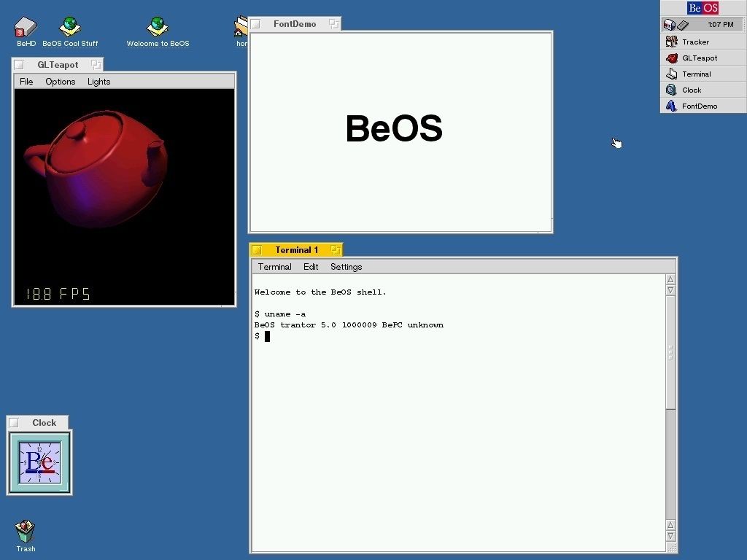
Task: Open GLTeapot Lights menu
Action: tap(98, 82)
